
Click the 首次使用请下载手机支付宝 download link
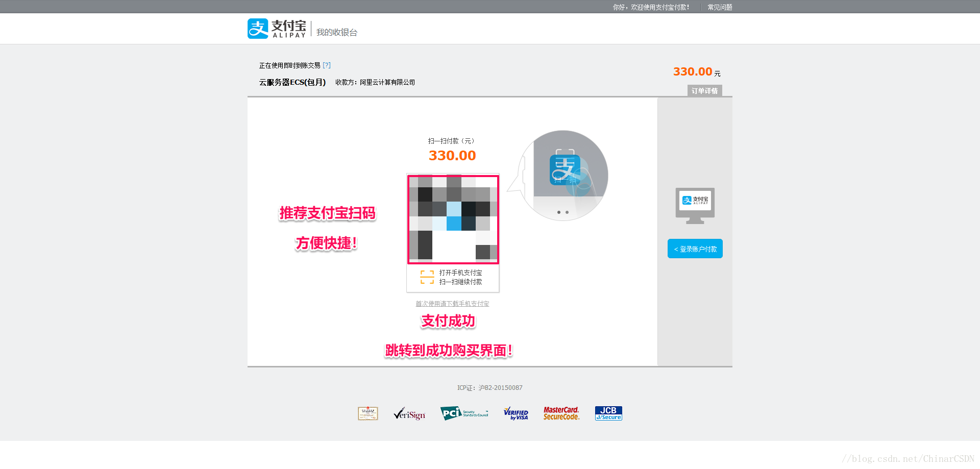(452, 304)
